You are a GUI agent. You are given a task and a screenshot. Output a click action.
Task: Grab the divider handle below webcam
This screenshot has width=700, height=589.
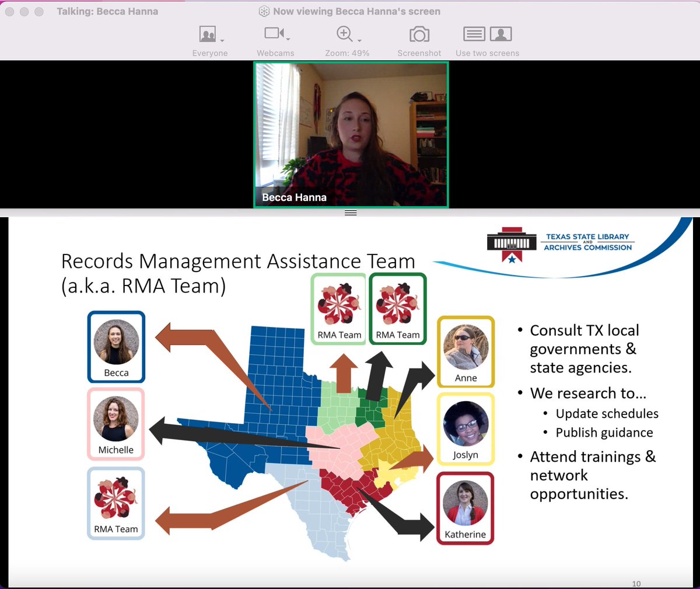tap(351, 213)
